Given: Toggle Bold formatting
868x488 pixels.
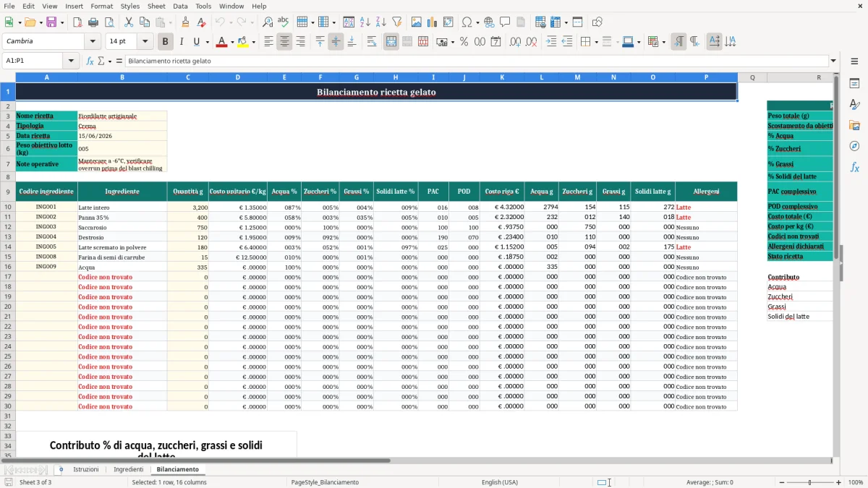Looking at the screenshot, I should (x=166, y=42).
